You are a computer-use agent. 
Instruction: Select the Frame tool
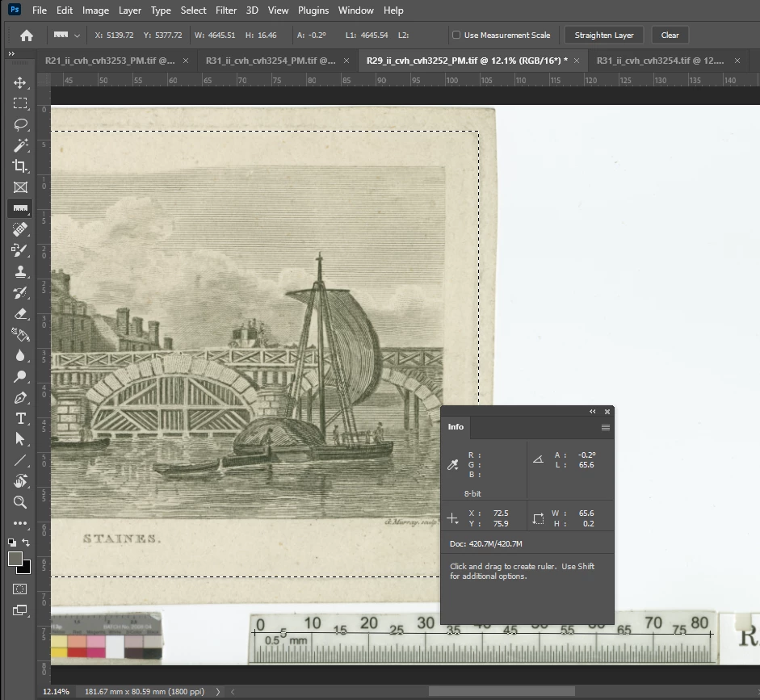point(20,187)
